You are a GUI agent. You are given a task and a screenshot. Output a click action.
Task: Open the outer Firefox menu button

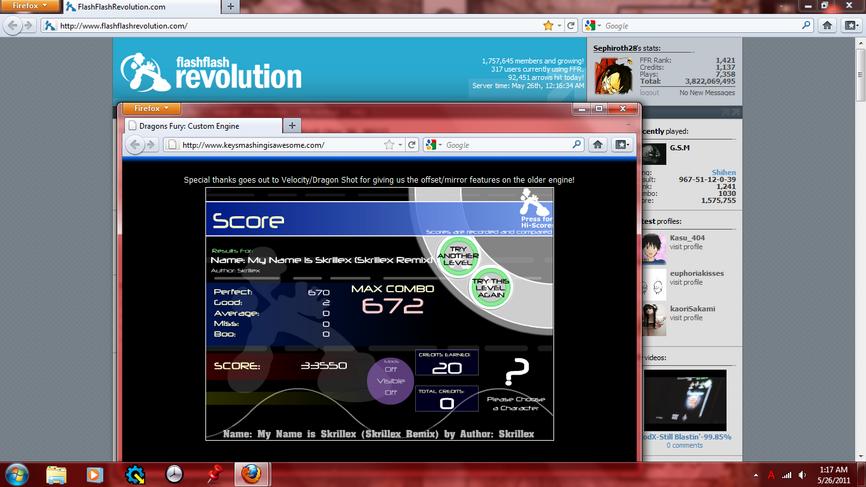(x=29, y=6)
